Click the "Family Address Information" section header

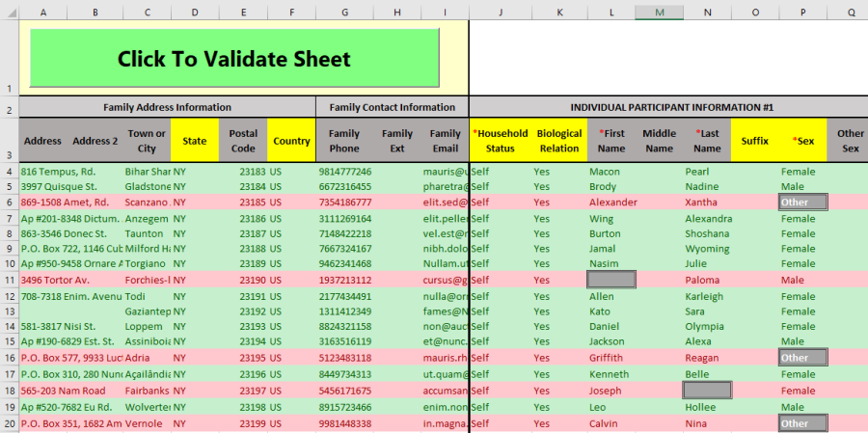pyautogui.click(x=167, y=107)
